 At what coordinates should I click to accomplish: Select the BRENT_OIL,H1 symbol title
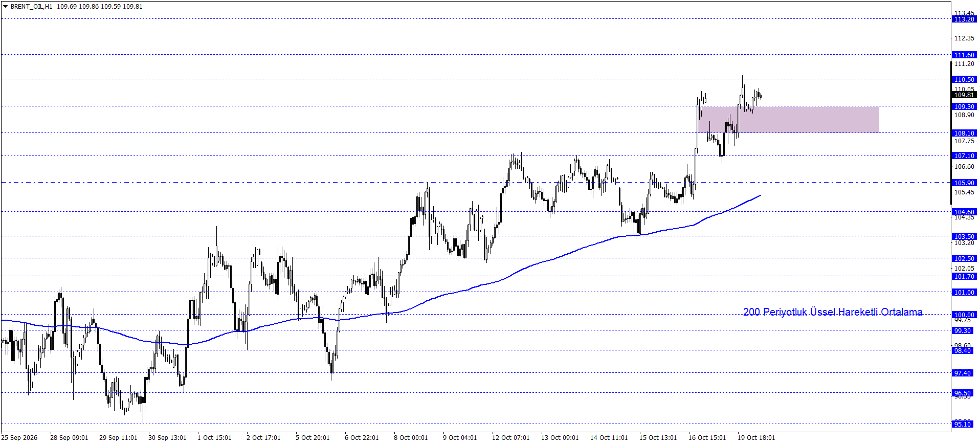31,7
